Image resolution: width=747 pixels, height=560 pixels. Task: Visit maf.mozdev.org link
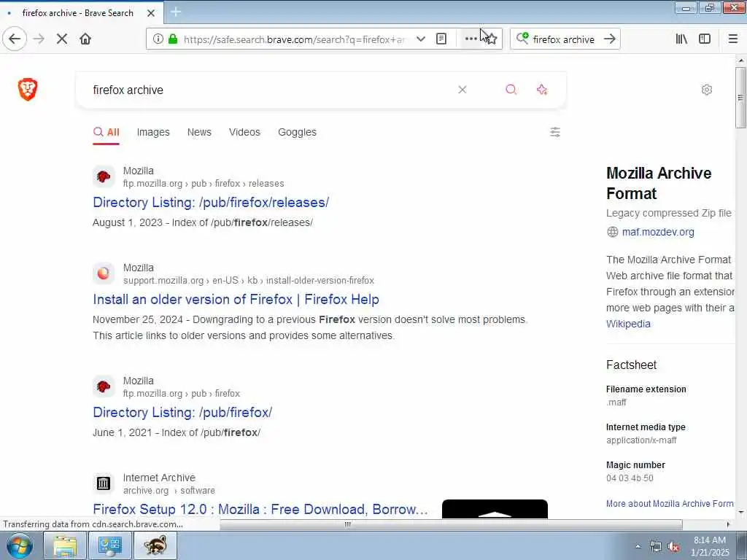coord(658,232)
